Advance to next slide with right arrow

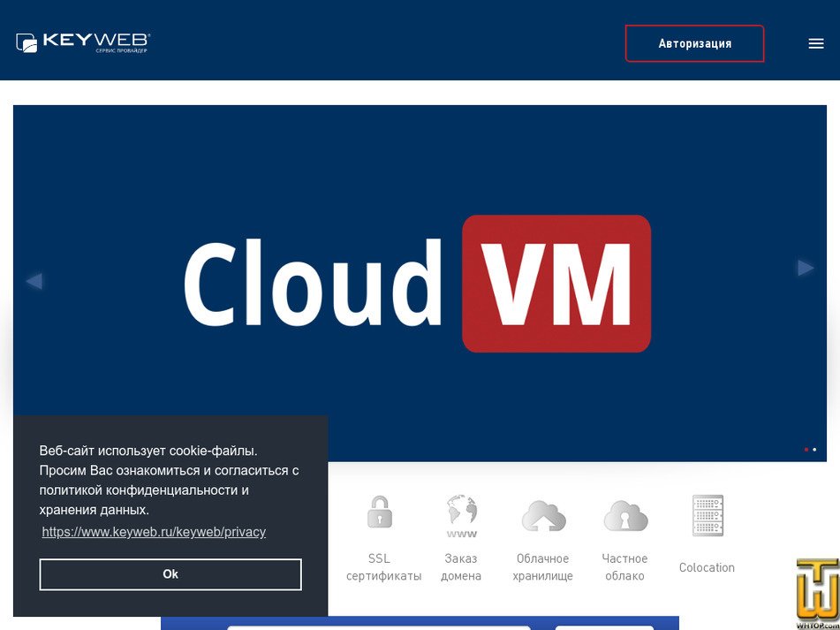tap(806, 268)
